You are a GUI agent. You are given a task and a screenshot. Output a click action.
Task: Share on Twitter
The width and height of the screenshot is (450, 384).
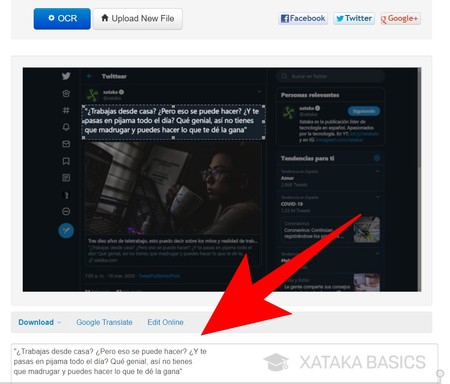(354, 18)
